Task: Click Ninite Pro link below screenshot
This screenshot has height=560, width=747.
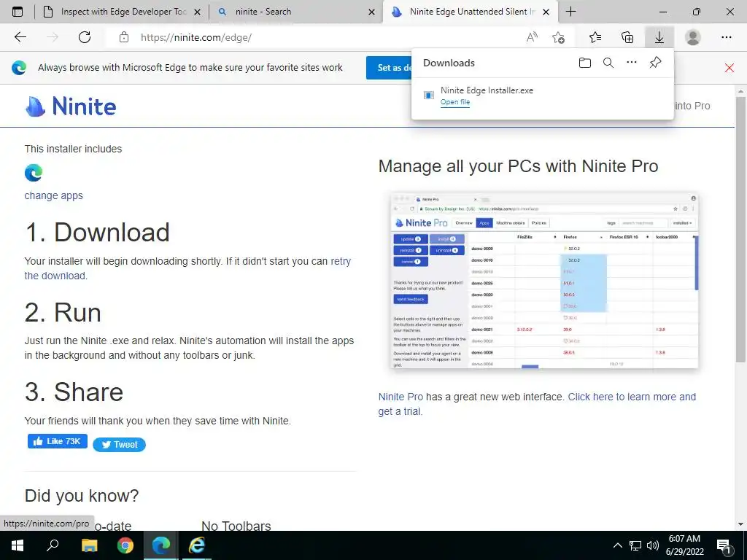Action: (400, 397)
